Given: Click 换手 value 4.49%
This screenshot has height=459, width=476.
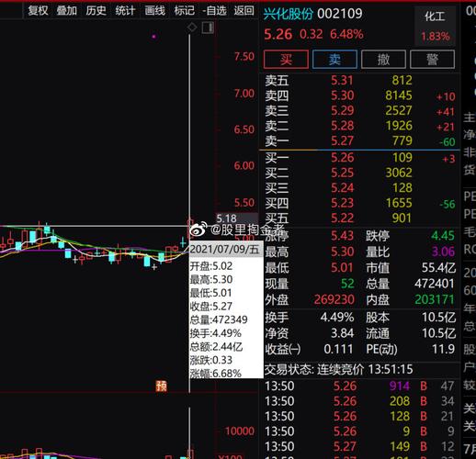Looking at the screenshot, I should point(337,318).
